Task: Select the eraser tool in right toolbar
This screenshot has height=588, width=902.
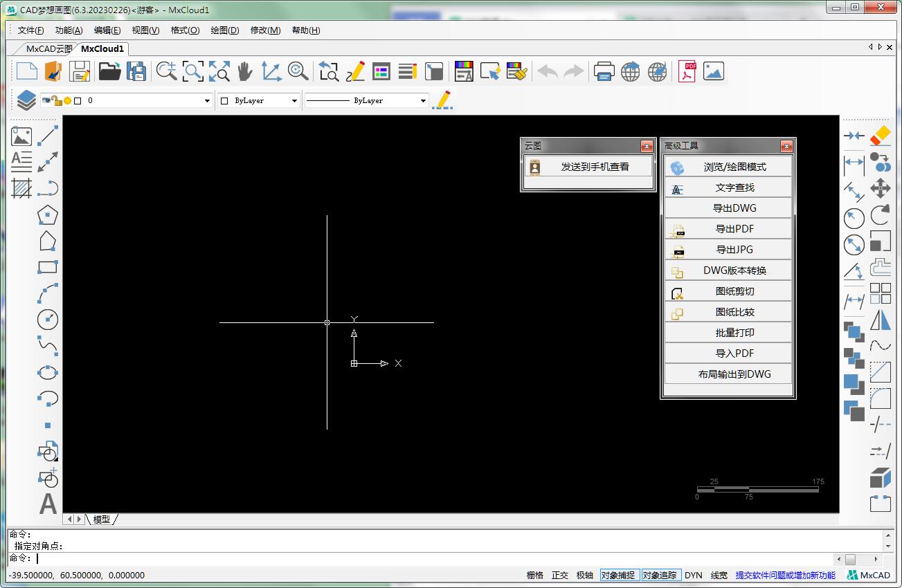Action: pyautogui.click(x=880, y=136)
